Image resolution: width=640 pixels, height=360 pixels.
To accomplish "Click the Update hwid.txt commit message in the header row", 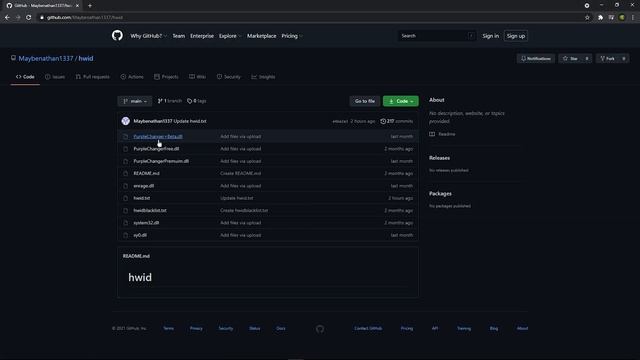I will [190, 121].
